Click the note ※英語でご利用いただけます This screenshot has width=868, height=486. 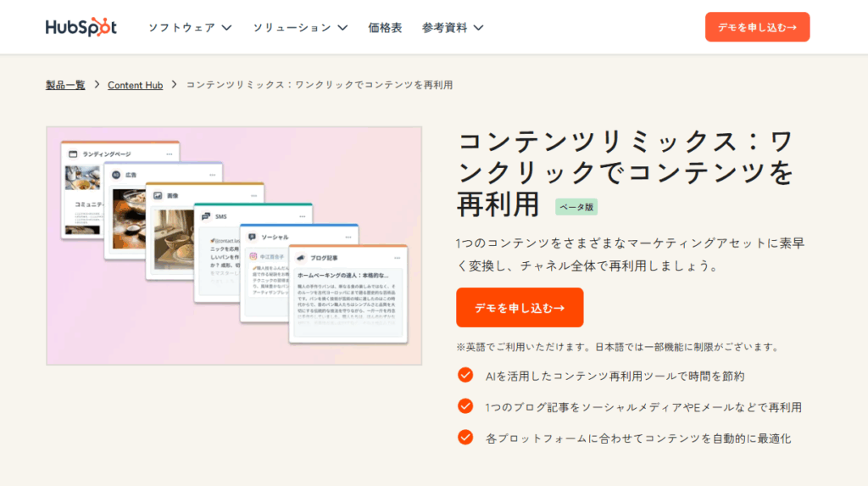pyautogui.click(x=617, y=347)
